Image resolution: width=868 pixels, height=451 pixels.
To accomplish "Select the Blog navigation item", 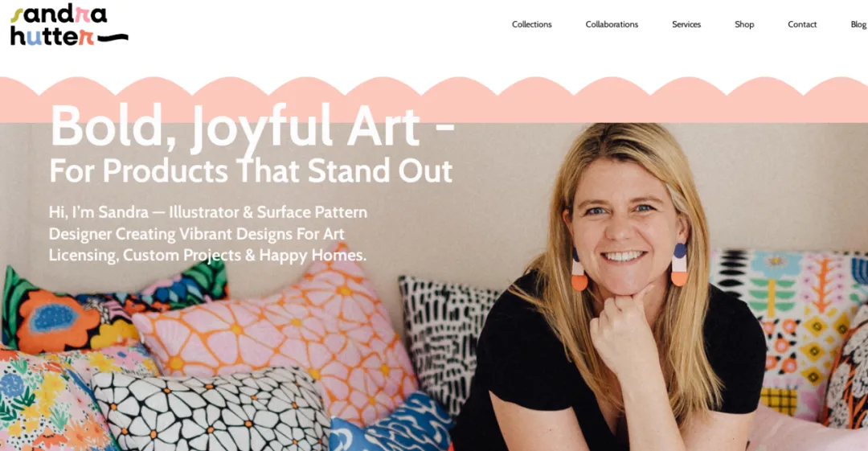I will [858, 24].
